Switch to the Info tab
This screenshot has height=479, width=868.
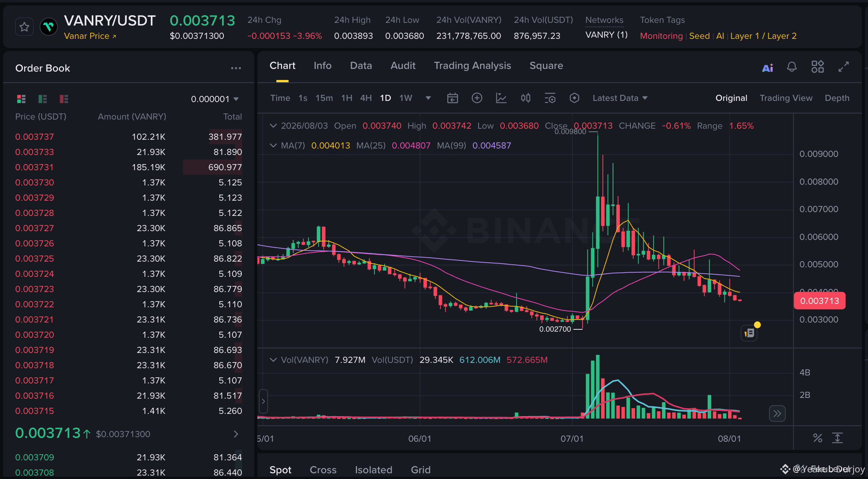(x=322, y=65)
